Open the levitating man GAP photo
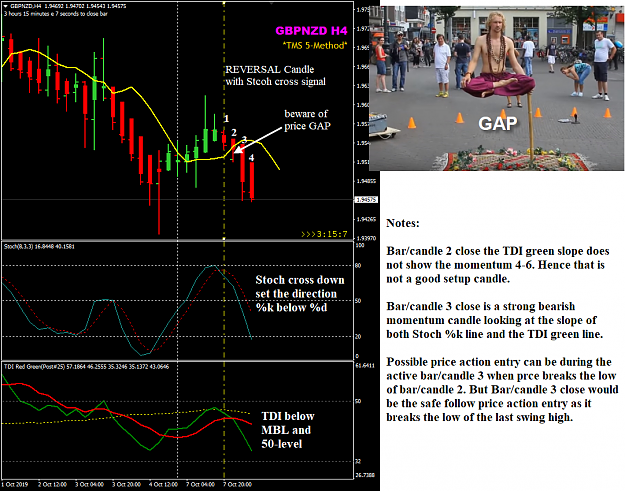Screen dimensions: 625x491 point(496,88)
